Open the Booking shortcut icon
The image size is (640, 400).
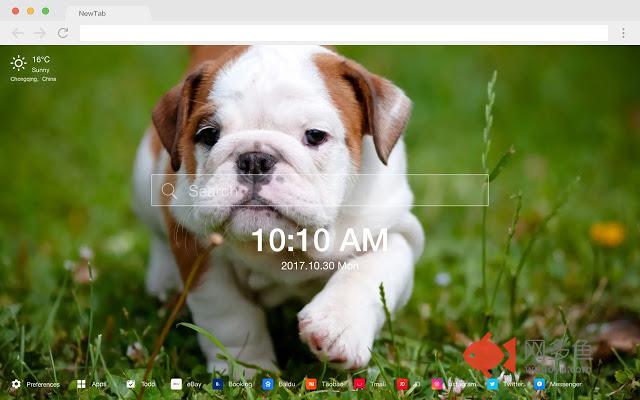[x=218, y=384]
